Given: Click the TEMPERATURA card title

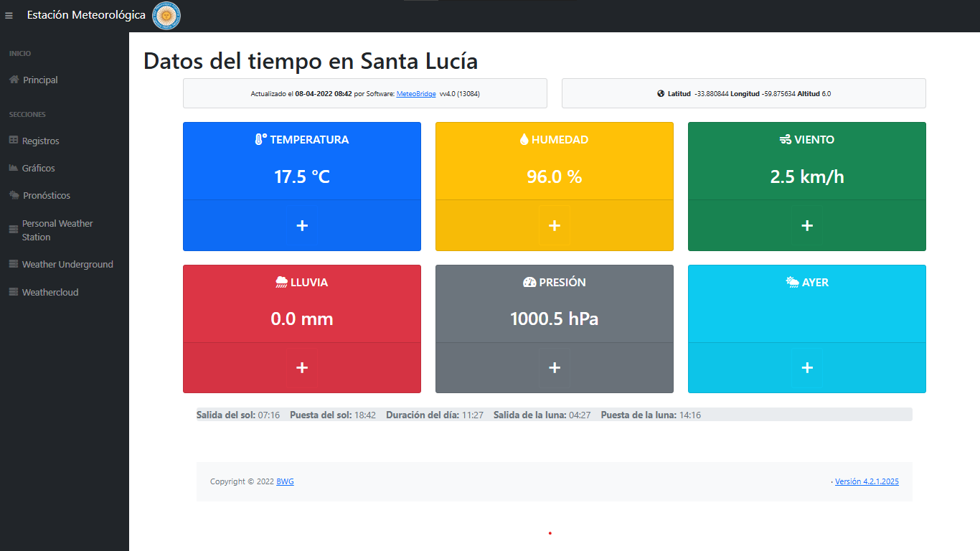Looking at the screenshot, I should 309,139.
